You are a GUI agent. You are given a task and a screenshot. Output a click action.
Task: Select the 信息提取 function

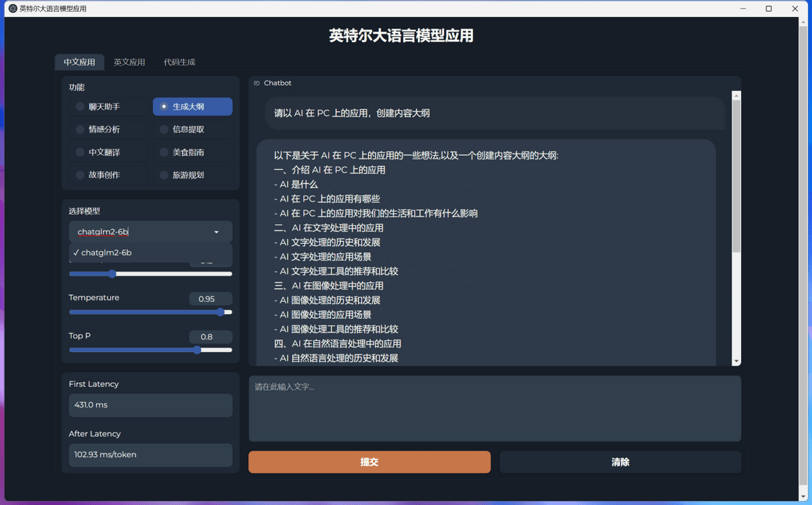191,129
